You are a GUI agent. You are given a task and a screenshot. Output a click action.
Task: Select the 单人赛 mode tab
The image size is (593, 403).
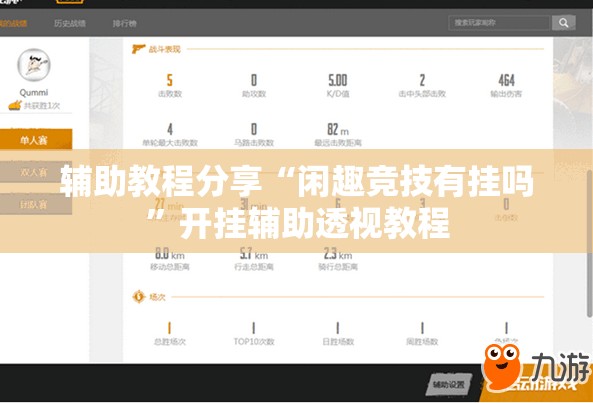point(36,140)
